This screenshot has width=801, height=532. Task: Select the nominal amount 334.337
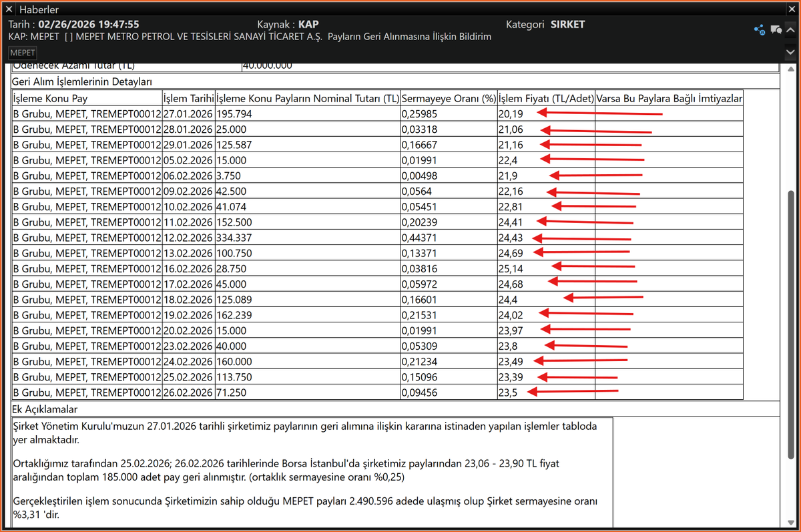[308, 238]
